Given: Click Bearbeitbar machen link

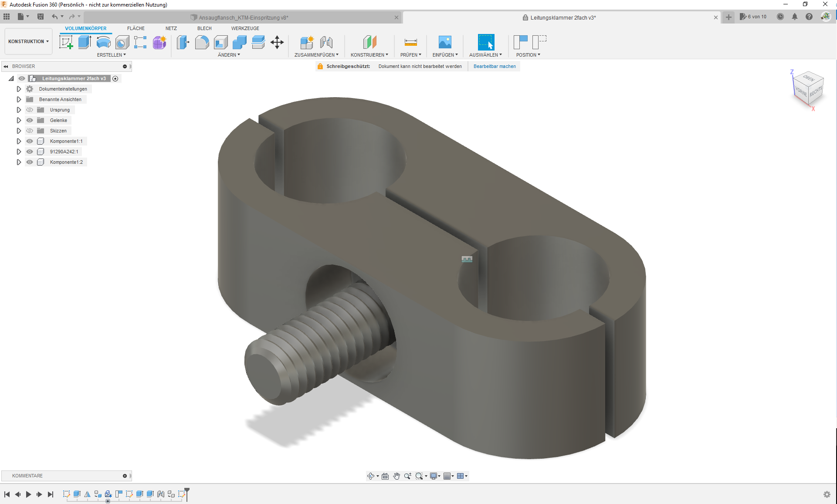Looking at the screenshot, I should pyautogui.click(x=495, y=66).
